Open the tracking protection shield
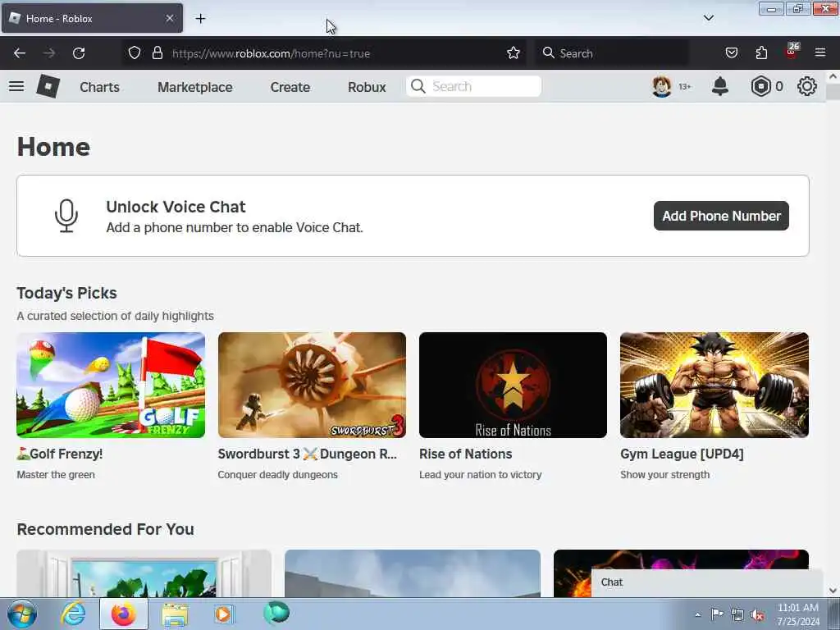Viewport: 840px width, 630px height. (135, 53)
